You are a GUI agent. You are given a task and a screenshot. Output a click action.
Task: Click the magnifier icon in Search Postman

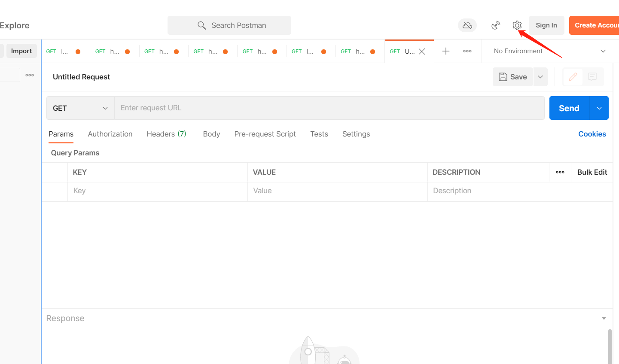click(x=201, y=25)
